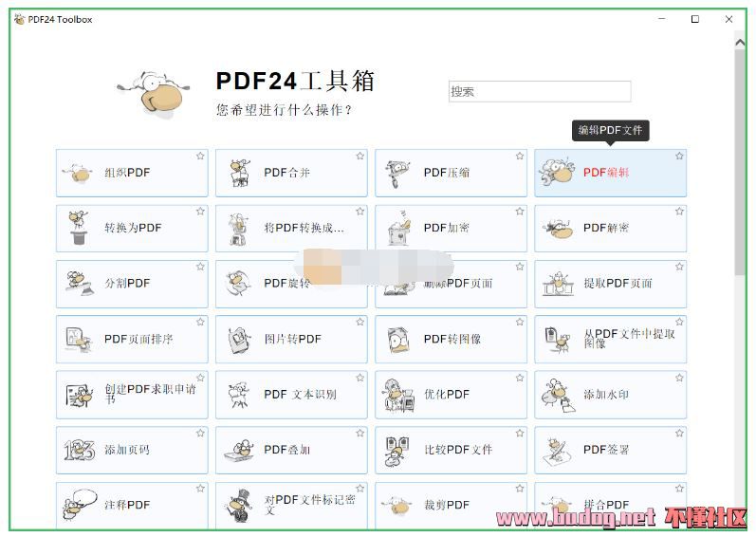Click the red PDF编辑 label
Image resolution: width=756 pixels, height=537 pixels.
point(606,173)
